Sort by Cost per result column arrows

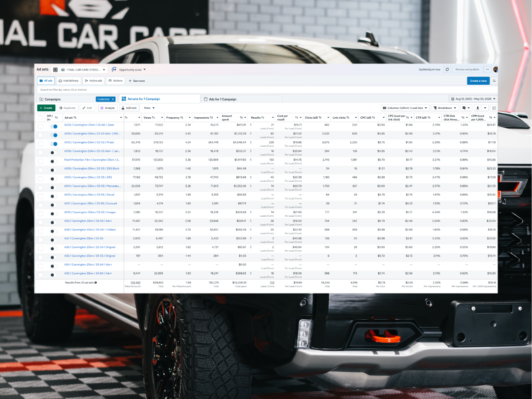(x=297, y=118)
